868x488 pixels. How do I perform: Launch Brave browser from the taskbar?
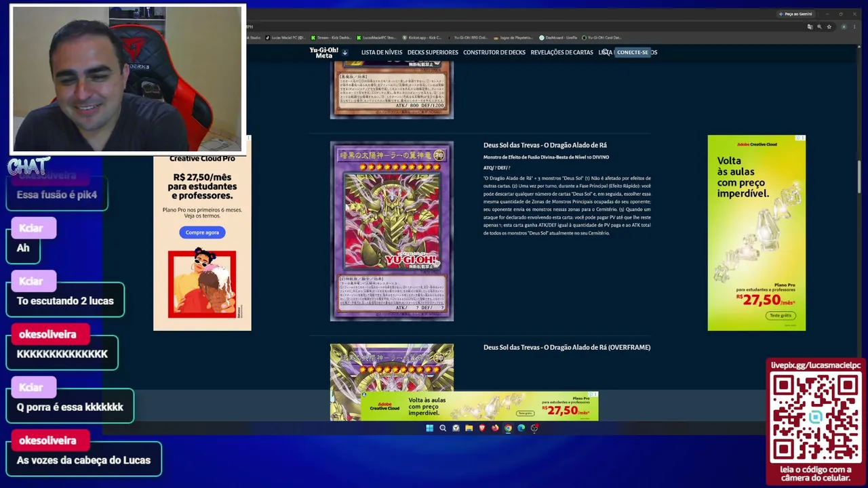click(x=482, y=428)
